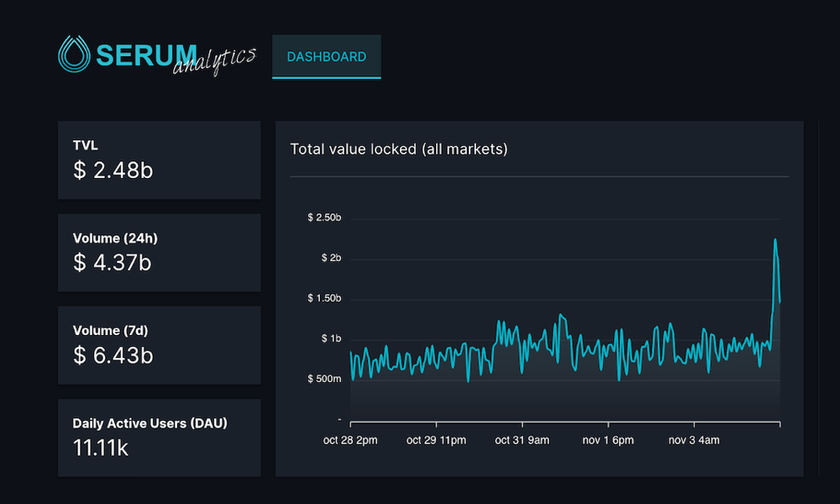Click the TVL chart's final peak spike
The image size is (840, 504).
click(775, 240)
